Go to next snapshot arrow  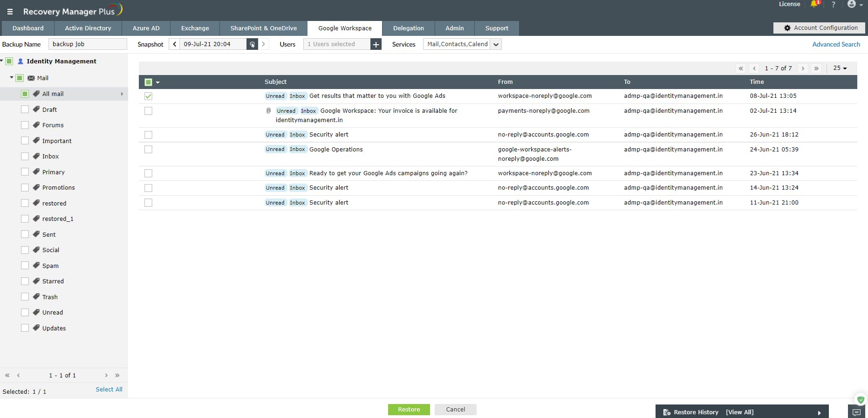(264, 44)
